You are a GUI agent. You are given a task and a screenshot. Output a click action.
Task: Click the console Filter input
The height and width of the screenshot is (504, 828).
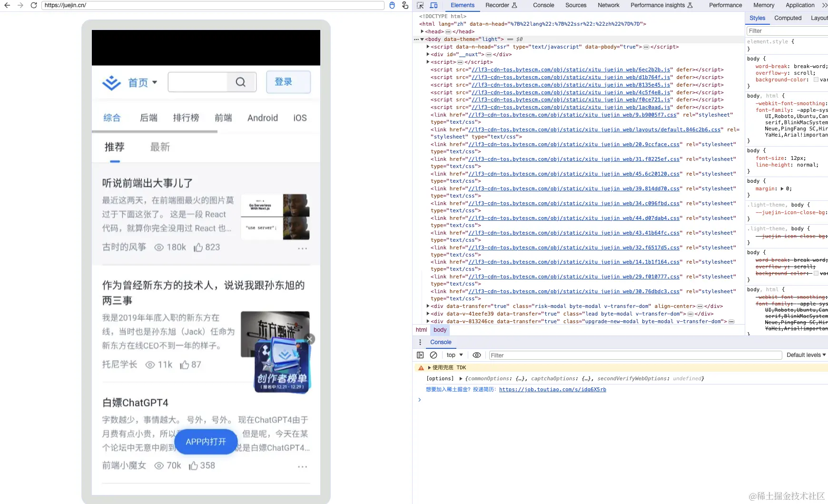click(635, 355)
